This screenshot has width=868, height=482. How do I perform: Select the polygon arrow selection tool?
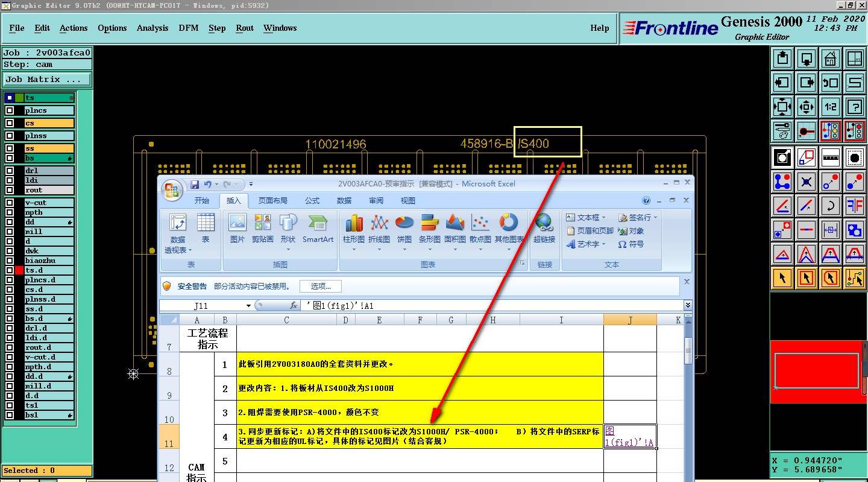(x=831, y=278)
